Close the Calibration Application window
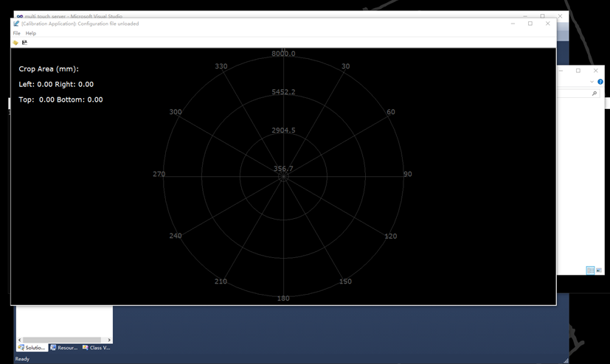The image size is (610, 364). point(547,24)
